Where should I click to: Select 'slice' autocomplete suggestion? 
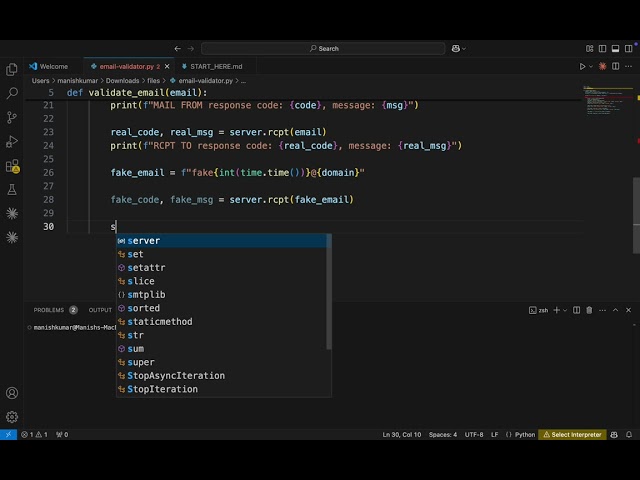click(222, 281)
